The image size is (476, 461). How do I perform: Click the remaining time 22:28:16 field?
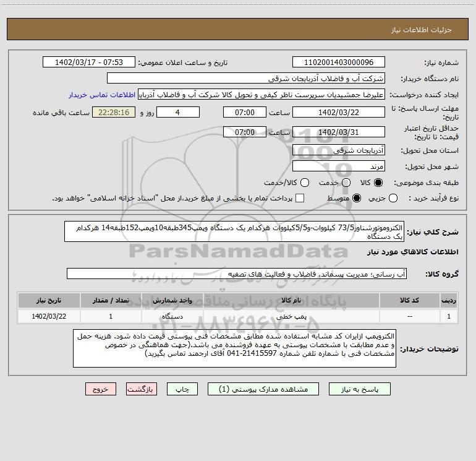tap(114, 113)
